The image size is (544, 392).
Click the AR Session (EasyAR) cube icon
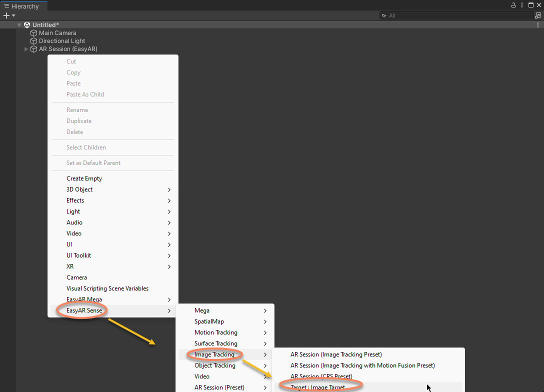click(x=34, y=49)
